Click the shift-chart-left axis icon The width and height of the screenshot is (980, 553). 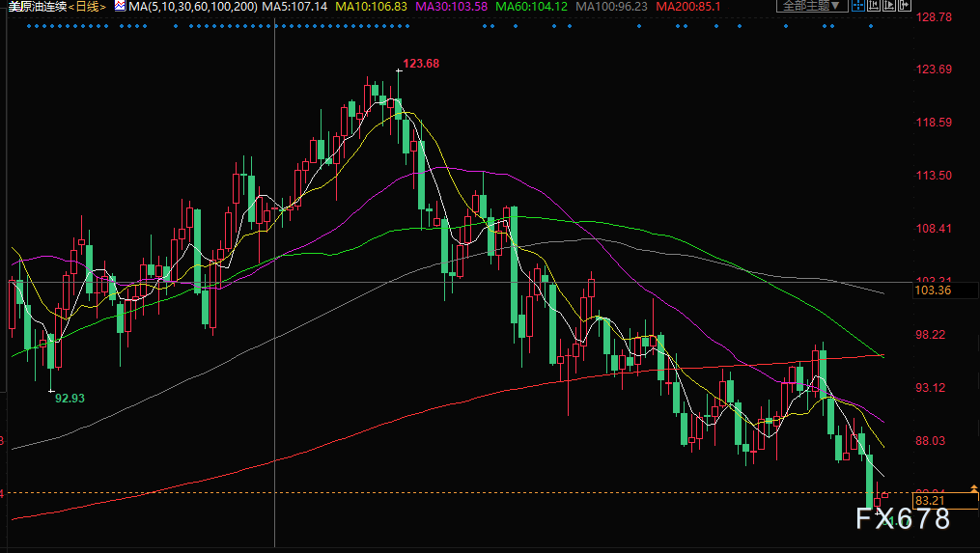pyautogui.click(x=874, y=5)
